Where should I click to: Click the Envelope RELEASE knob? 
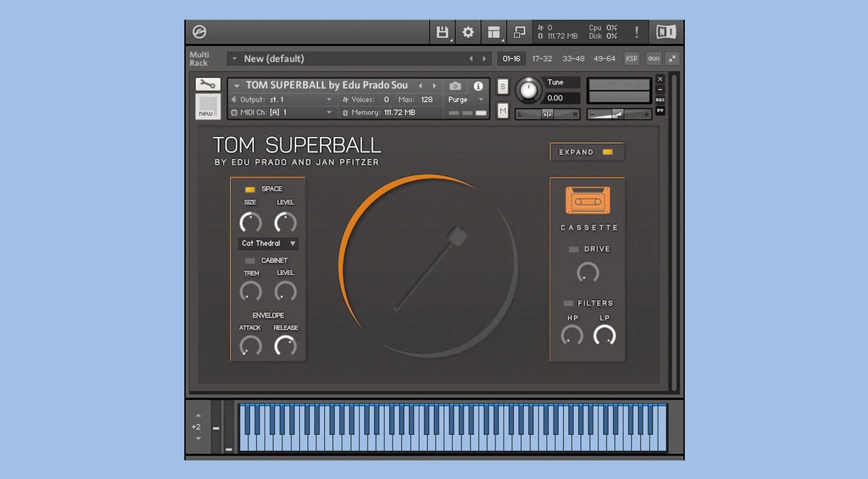(285, 346)
